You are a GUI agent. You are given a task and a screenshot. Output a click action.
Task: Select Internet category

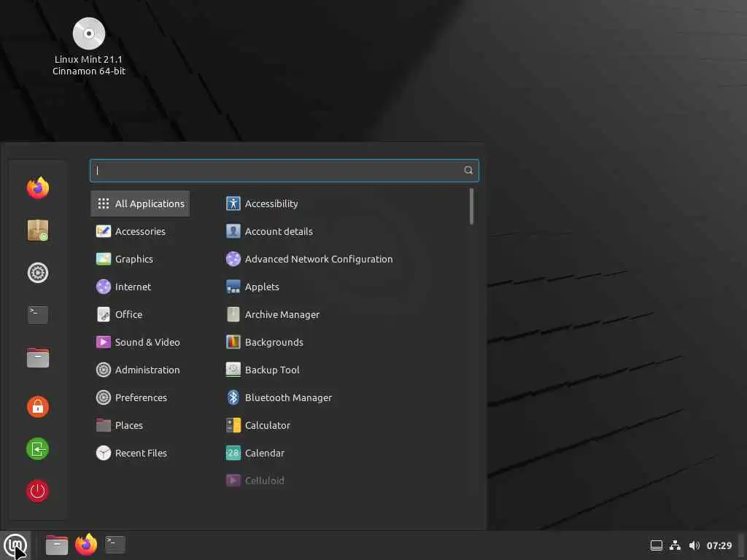tap(123, 287)
